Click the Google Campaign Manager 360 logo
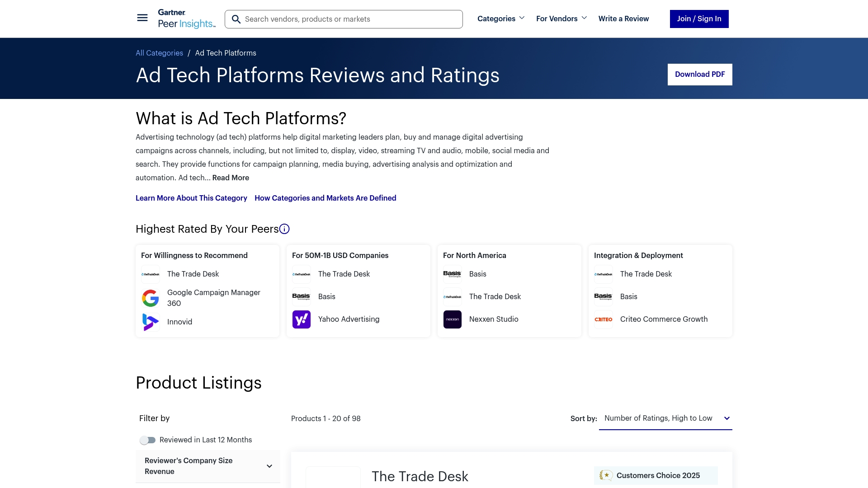The height and width of the screenshot is (488, 868). (x=151, y=298)
